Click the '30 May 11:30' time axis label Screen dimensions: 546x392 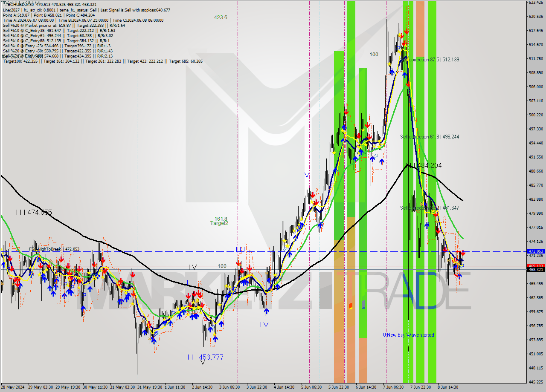[95, 387]
